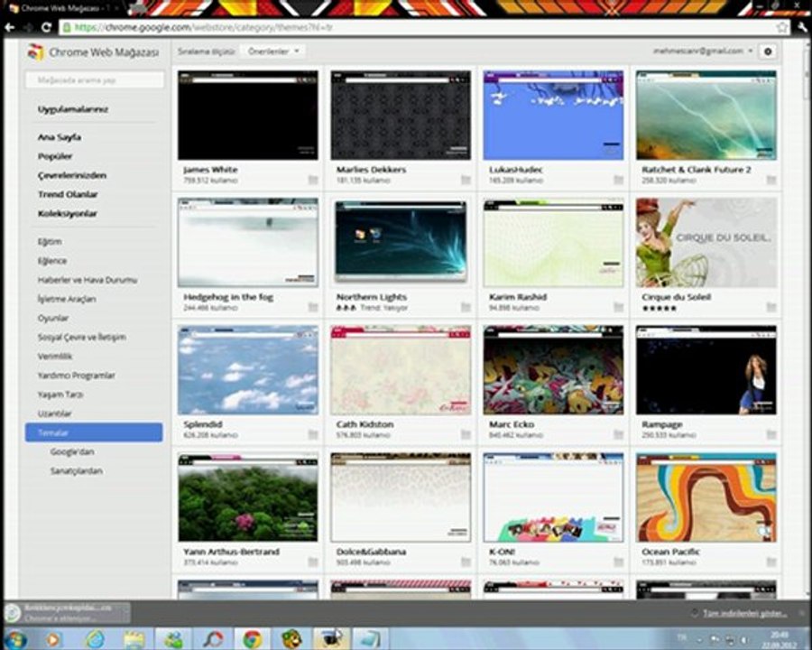Viewport: 812px width, 650px height.
Task: Open the Verimlilik category
Action: 55,357
